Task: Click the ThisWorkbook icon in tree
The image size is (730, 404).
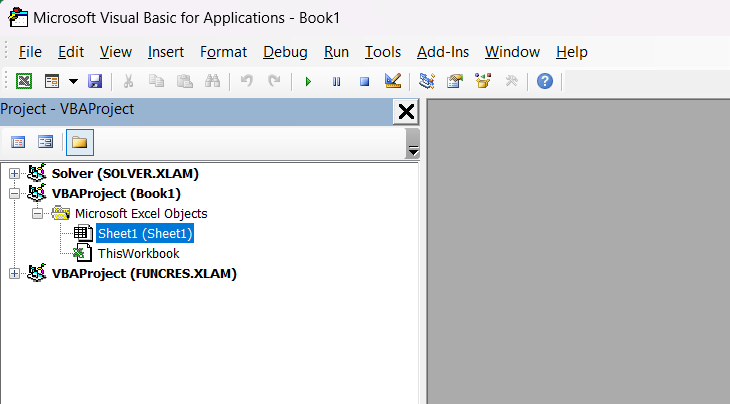Action: point(82,253)
